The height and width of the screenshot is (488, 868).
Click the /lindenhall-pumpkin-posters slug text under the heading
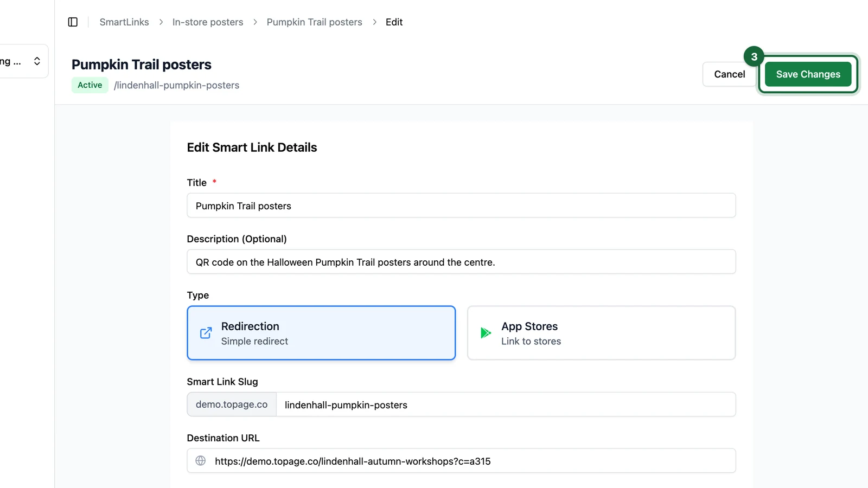176,85
